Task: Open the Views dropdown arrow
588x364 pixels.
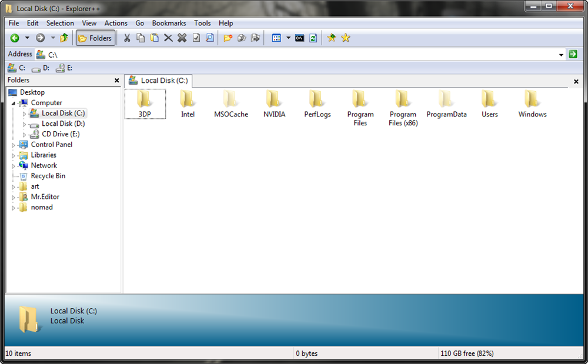Action: pyautogui.click(x=288, y=38)
